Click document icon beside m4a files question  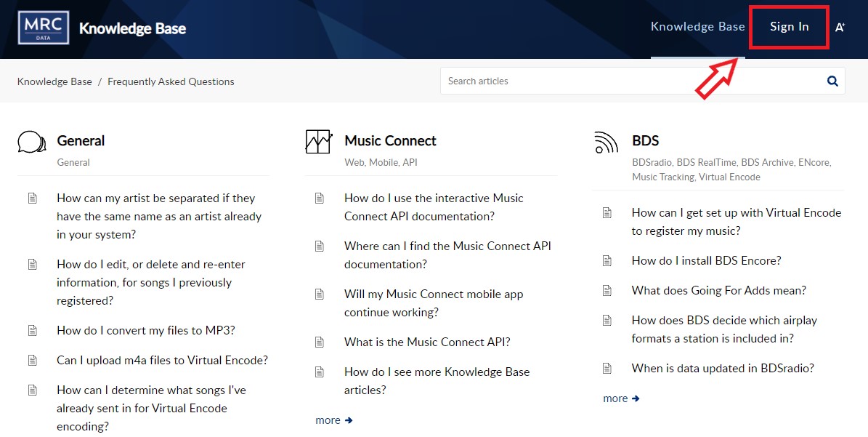click(x=33, y=360)
